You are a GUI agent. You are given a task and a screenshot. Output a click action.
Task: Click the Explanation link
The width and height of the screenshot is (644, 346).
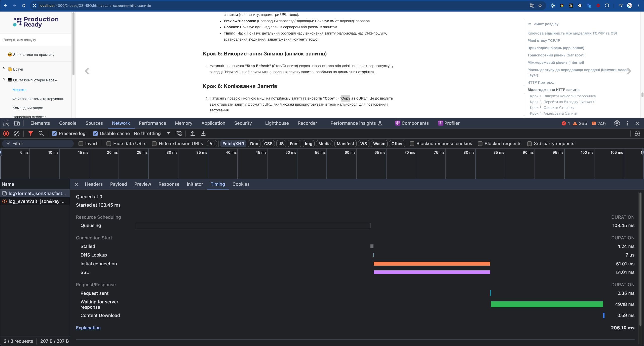click(88, 328)
